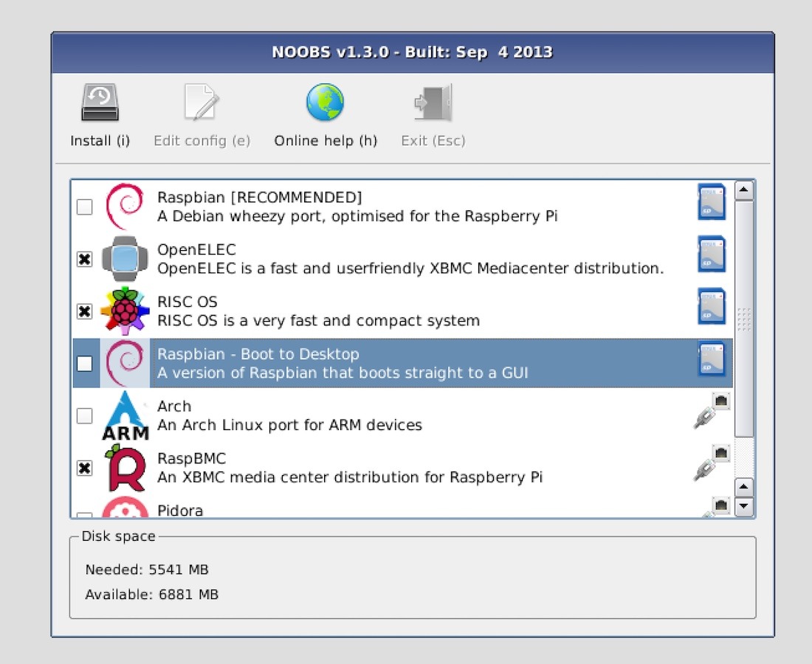Click the 'Available: 6881 MB' text
Viewport: 812px width, 664px height.
coord(152,595)
